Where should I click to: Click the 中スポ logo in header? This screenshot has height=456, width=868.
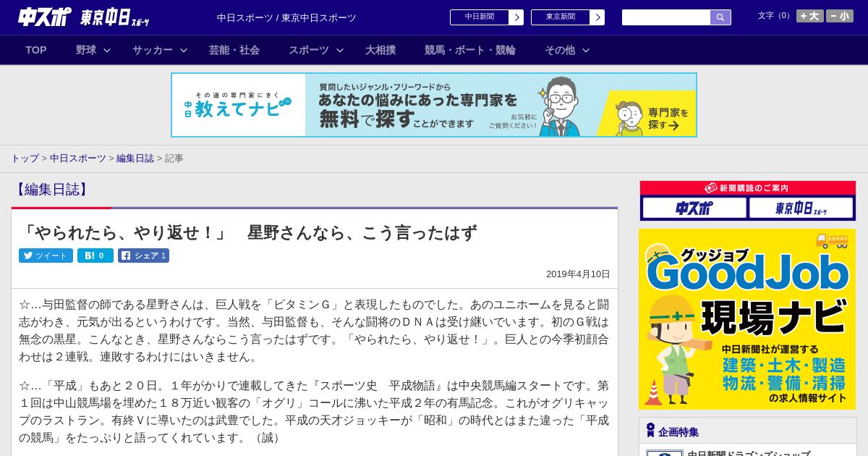(45, 17)
